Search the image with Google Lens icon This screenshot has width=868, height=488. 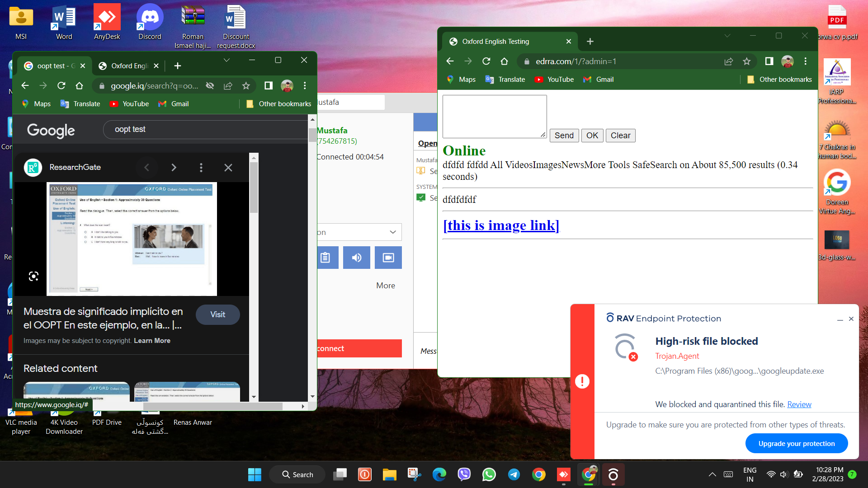coord(33,276)
